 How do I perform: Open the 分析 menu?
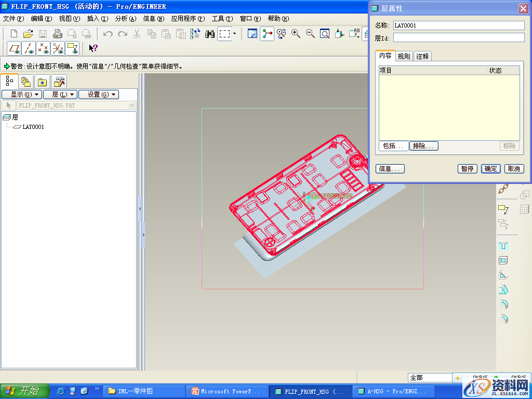click(125, 19)
